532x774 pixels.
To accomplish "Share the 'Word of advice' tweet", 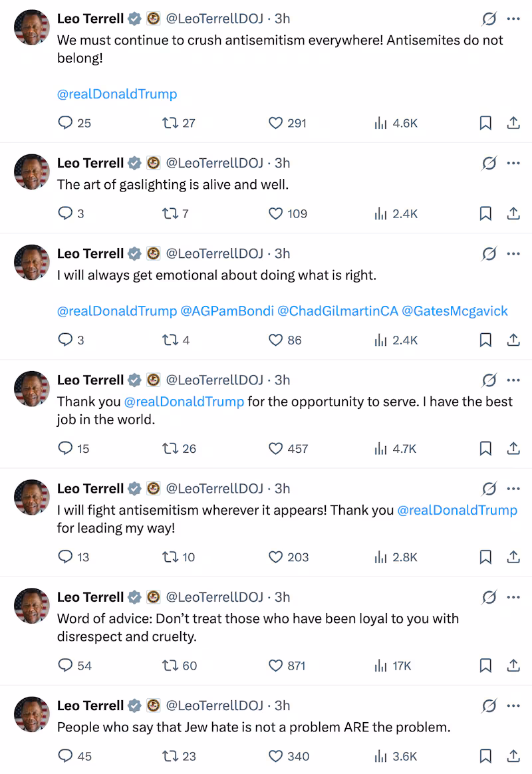I will pyautogui.click(x=513, y=666).
